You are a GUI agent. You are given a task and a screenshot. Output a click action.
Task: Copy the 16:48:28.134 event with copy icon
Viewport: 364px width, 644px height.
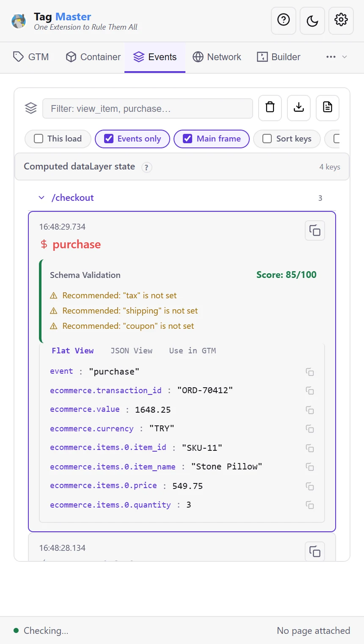[x=315, y=552]
